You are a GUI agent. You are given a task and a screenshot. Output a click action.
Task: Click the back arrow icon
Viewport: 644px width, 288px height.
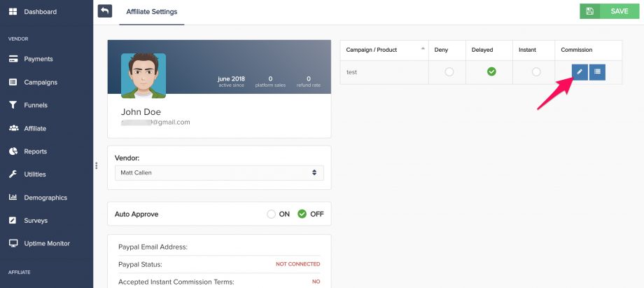point(105,11)
